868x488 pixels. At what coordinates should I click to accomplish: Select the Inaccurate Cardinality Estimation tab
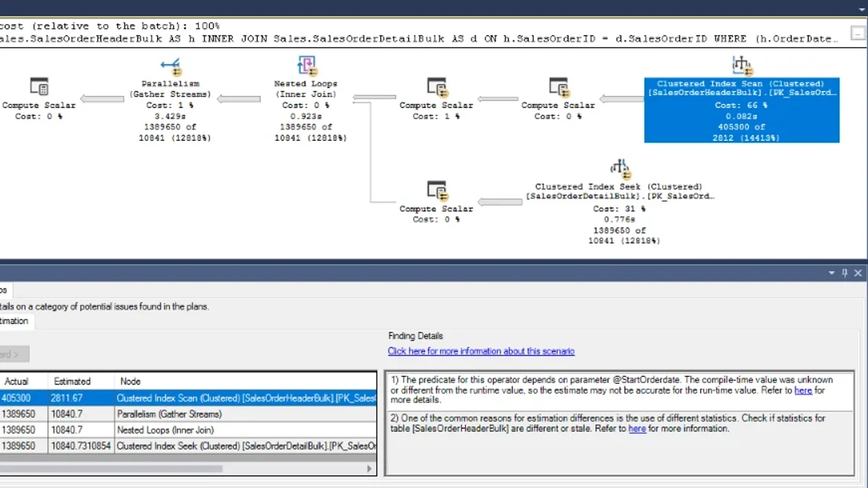point(16,321)
